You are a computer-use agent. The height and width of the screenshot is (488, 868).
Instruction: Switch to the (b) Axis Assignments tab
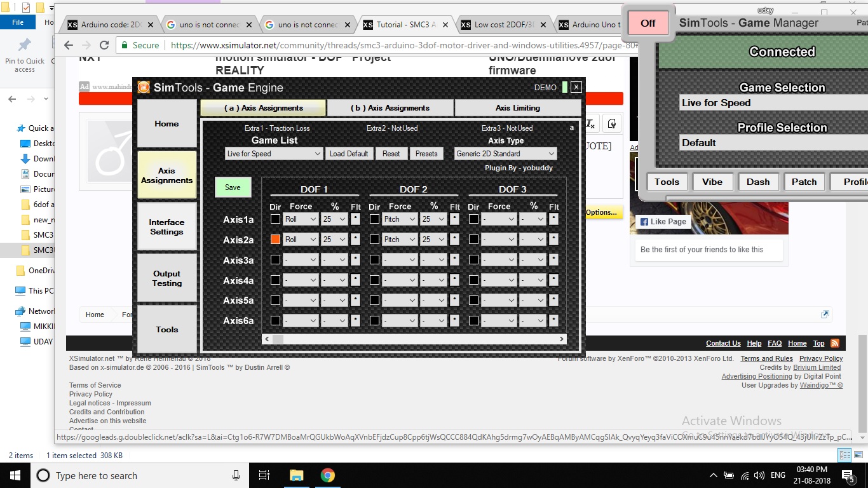(390, 108)
